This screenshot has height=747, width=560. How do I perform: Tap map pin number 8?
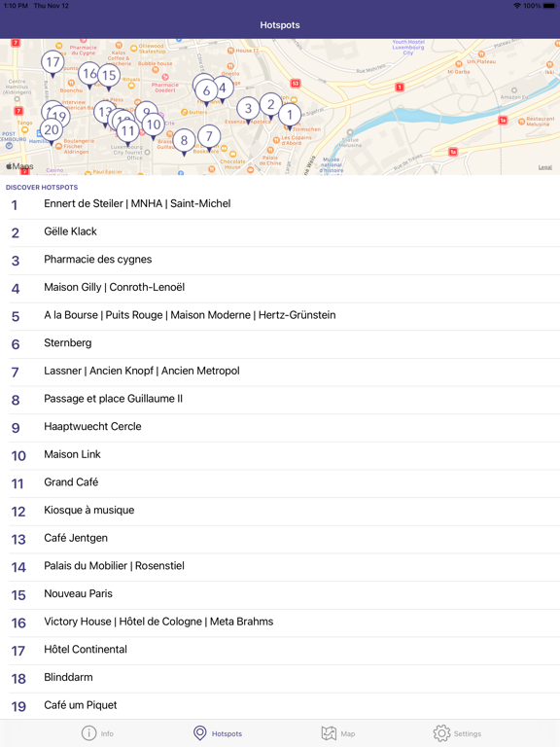[x=185, y=140]
